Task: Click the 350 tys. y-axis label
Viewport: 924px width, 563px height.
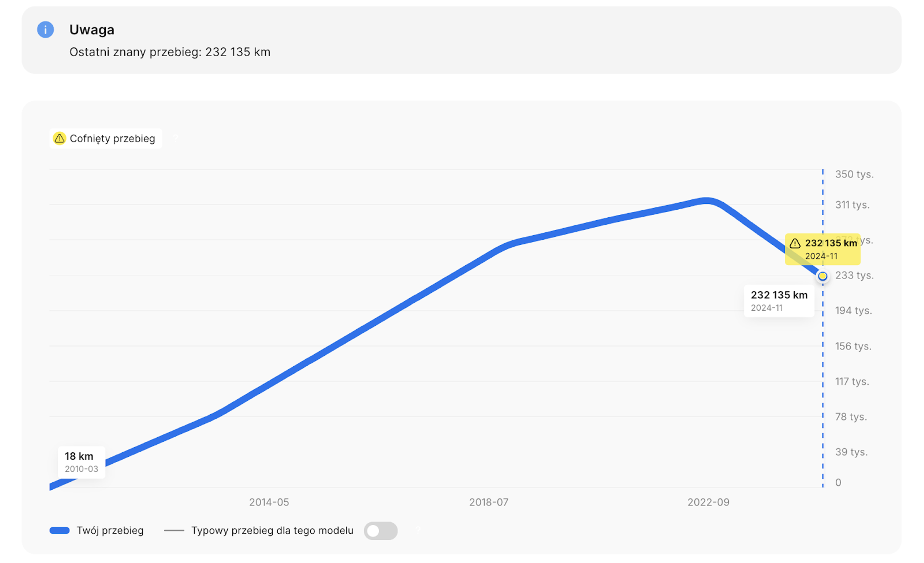Action: coord(854,174)
